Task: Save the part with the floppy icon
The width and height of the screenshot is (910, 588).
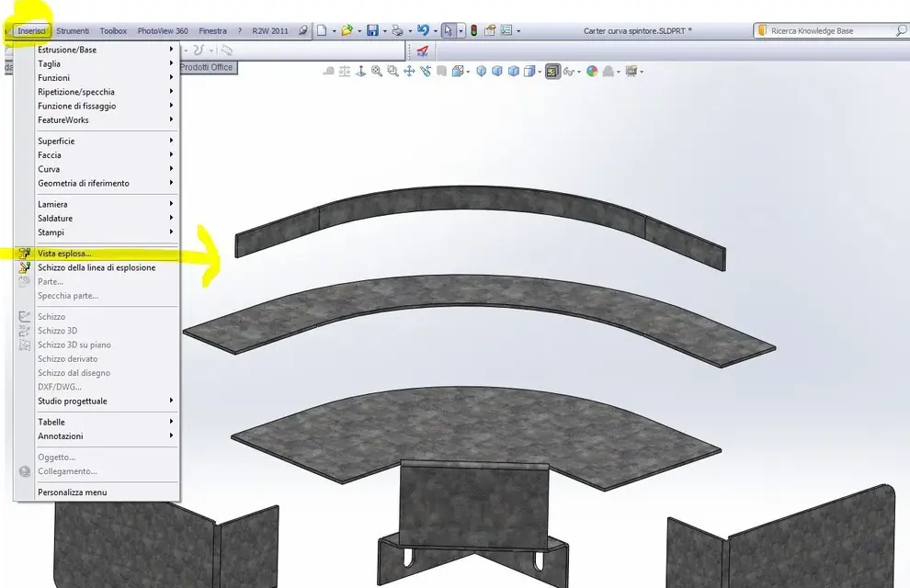Action: click(372, 30)
